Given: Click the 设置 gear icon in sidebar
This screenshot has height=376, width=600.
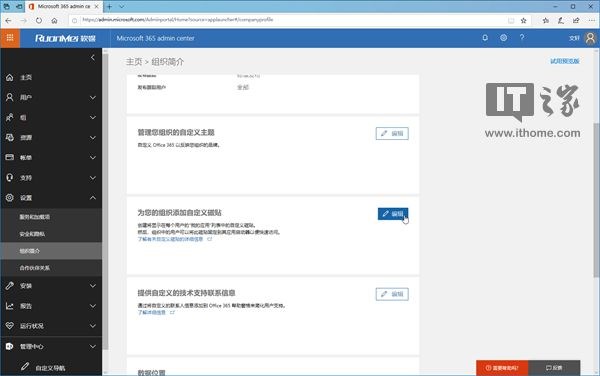Looking at the screenshot, I should (10, 197).
